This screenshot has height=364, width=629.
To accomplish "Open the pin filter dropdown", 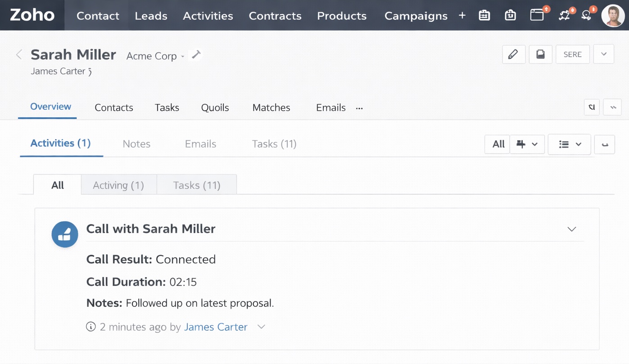I will point(527,144).
